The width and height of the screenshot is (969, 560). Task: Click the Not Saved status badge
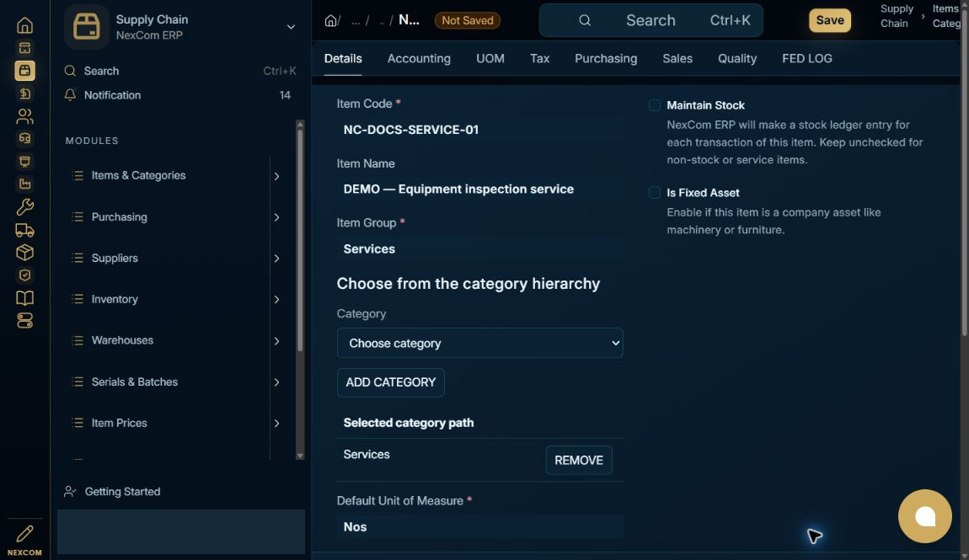[467, 20]
